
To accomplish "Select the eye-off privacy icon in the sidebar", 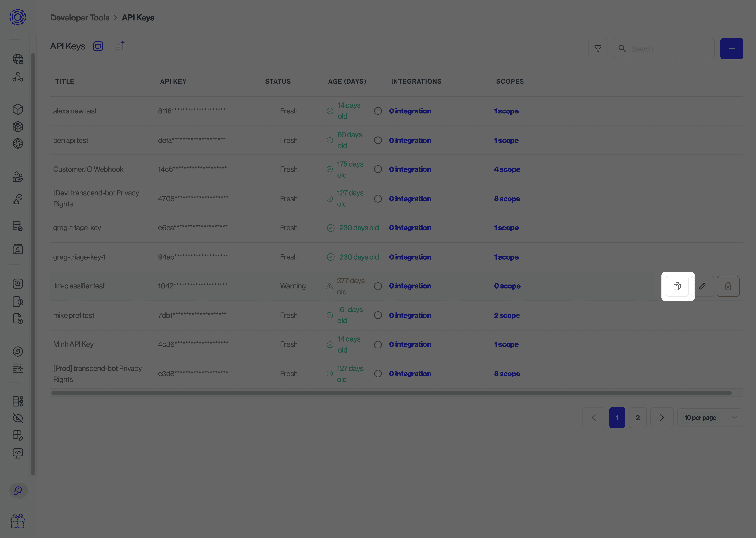I will tap(18, 418).
